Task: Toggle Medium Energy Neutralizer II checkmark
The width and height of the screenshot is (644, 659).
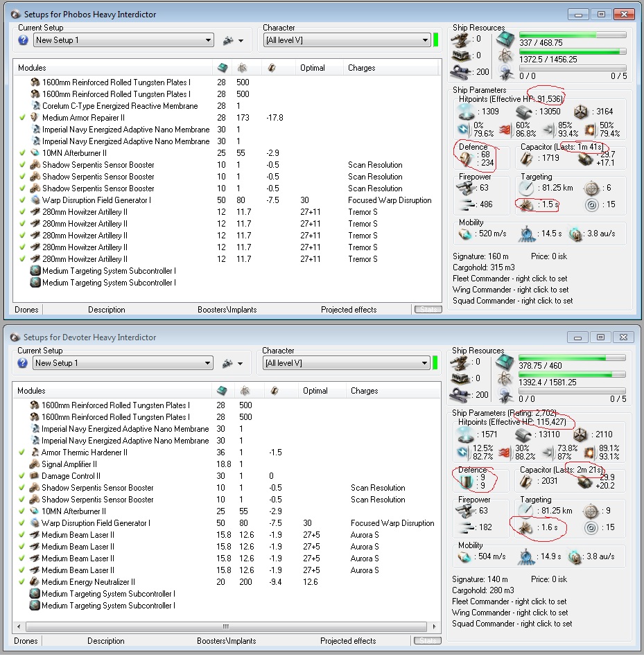Action: (x=22, y=581)
